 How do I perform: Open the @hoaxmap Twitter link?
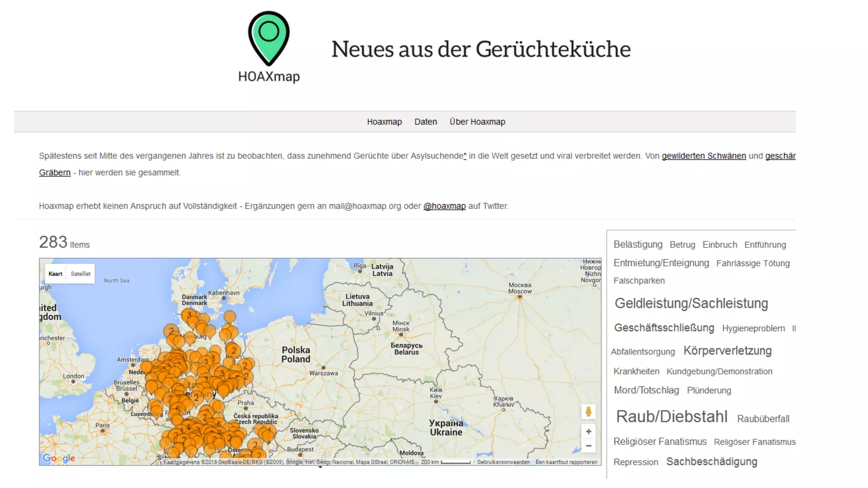tap(444, 206)
